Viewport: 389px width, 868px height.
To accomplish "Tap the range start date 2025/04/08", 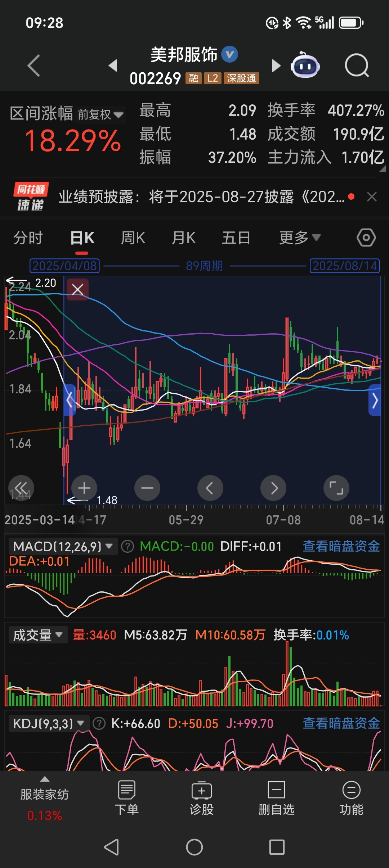I will tap(64, 266).
